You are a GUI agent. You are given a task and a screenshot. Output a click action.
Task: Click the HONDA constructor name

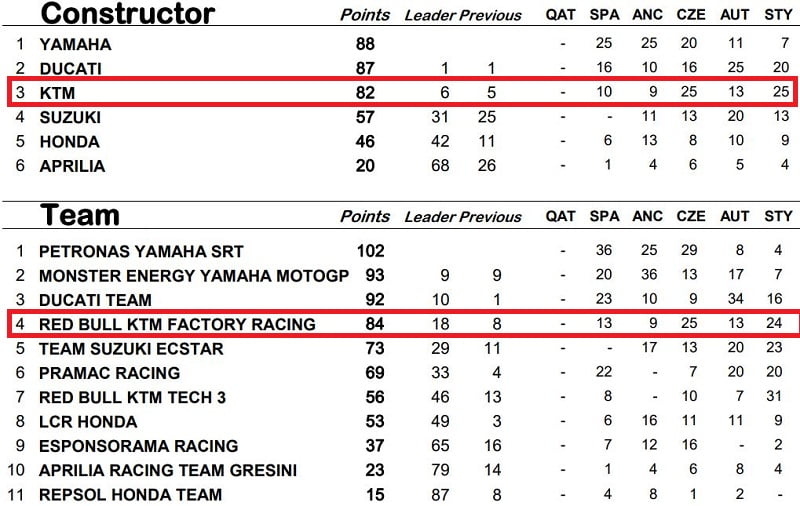click(x=69, y=142)
